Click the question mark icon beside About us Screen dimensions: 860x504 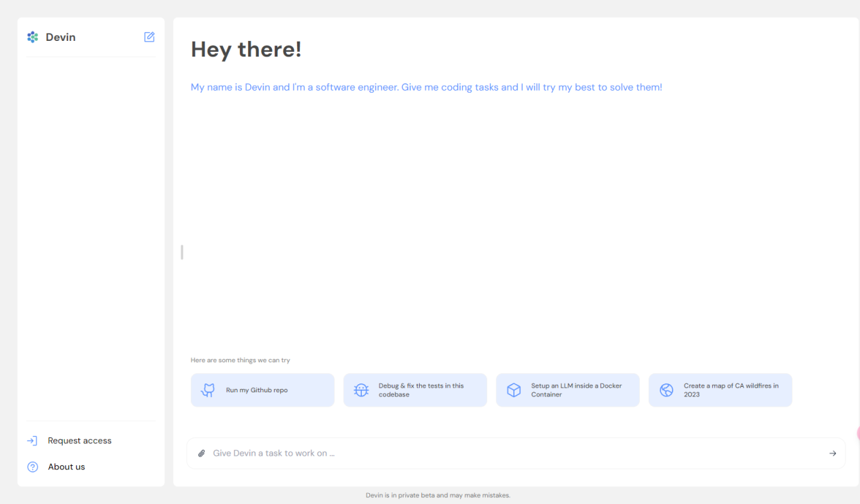32,467
